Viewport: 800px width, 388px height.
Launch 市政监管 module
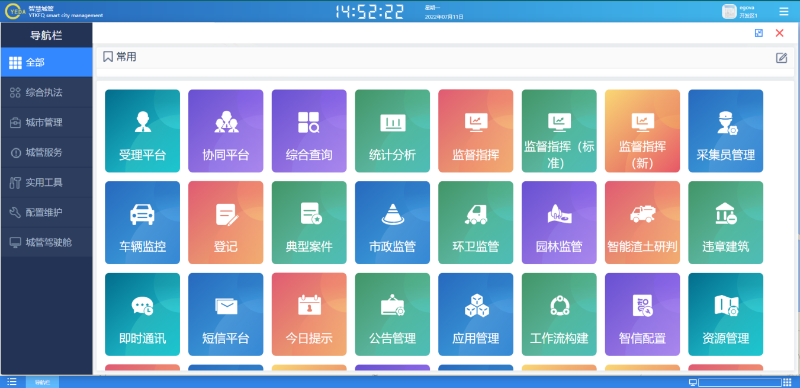pyautogui.click(x=392, y=223)
